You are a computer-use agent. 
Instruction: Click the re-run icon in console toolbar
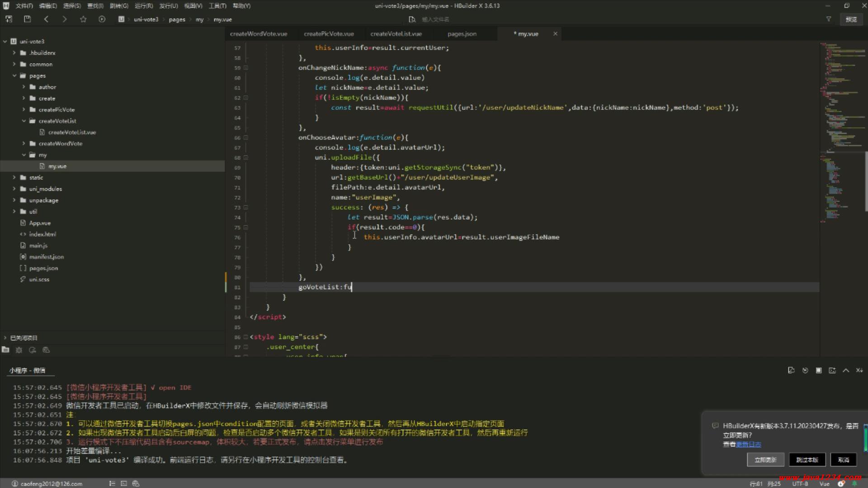click(x=805, y=371)
